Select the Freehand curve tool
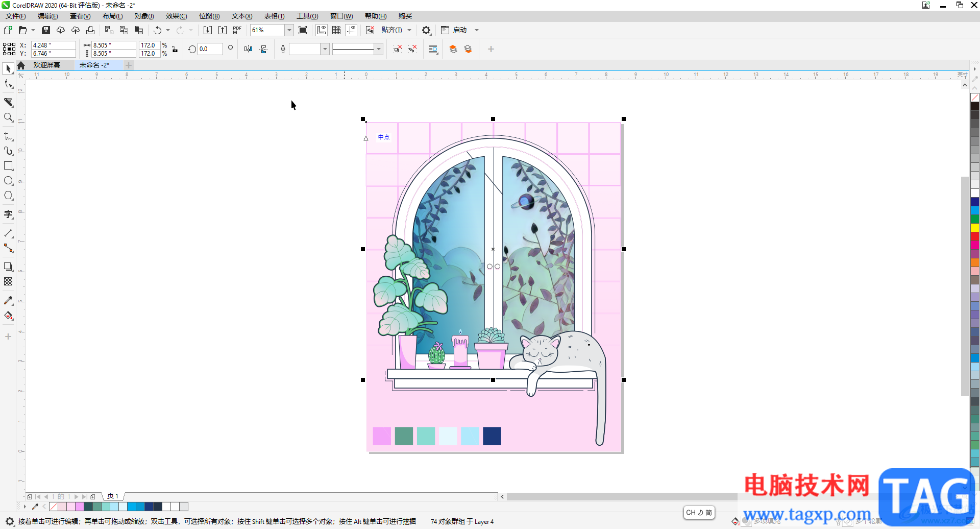The image size is (980, 529). coord(8,136)
